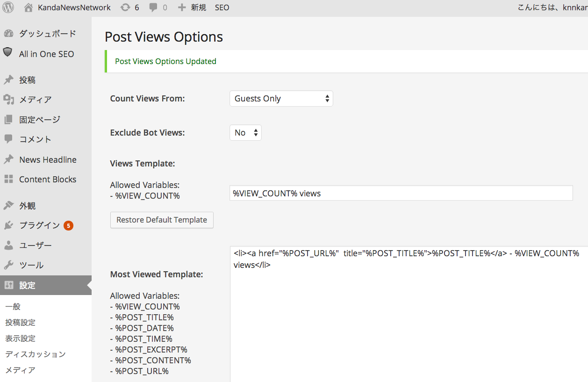Click the WordPress logo icon

coord(8,7)
